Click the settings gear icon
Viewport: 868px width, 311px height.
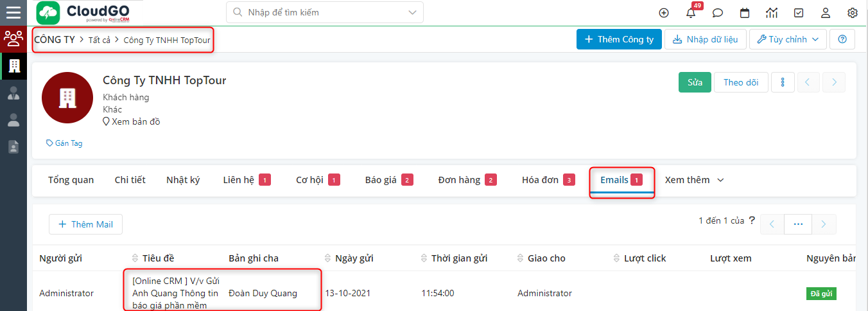(x=853, y=13)
